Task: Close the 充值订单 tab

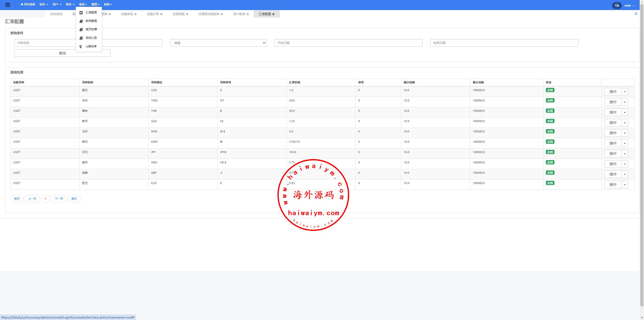Action: click(161, 14)
